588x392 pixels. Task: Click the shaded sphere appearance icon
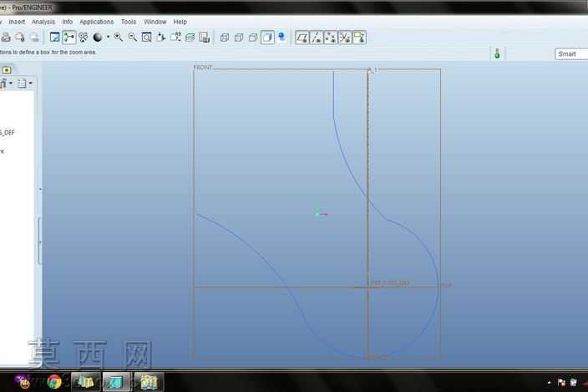pyautogui.click(x=98, y=37)
